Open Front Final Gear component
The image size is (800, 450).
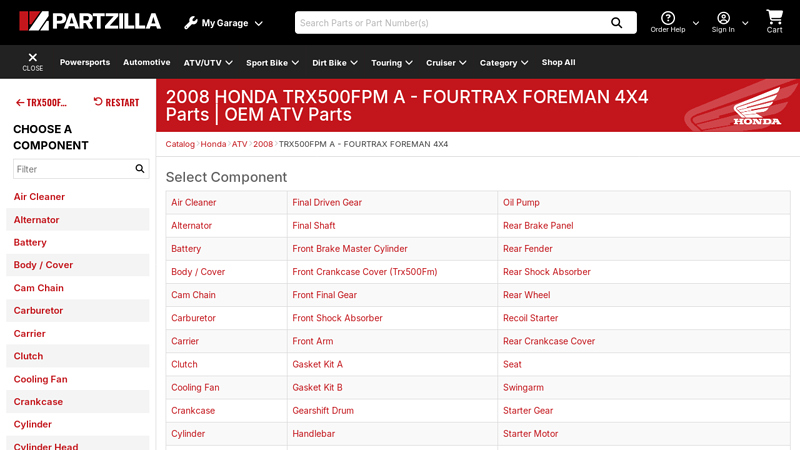(x=324, y=295)
